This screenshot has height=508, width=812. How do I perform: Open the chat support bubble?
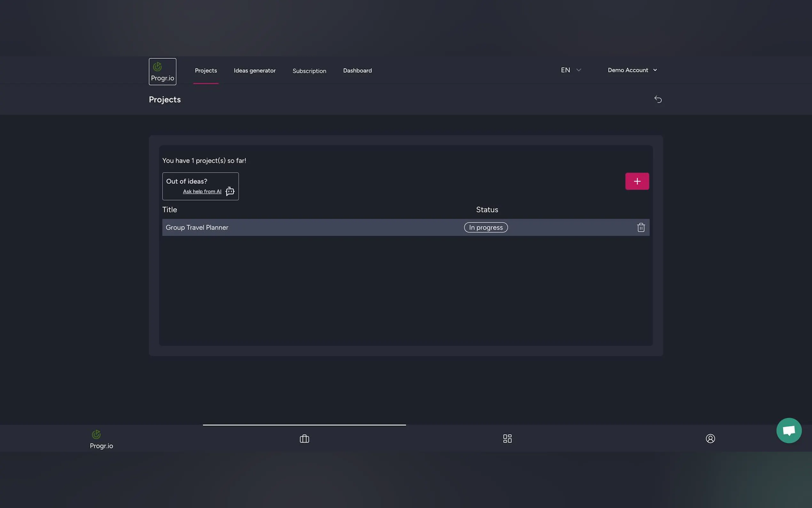click(788, 430)
